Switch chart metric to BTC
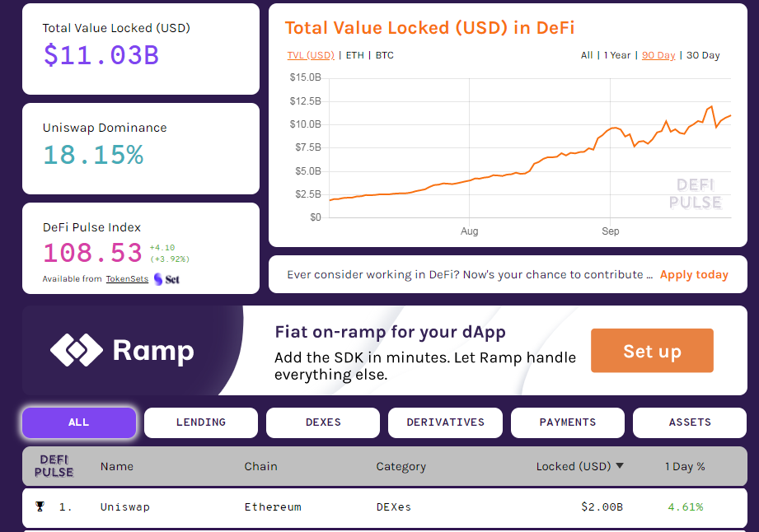 384,55
